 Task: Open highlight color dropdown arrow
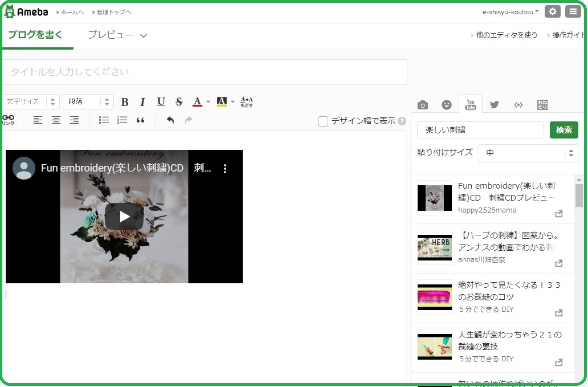[x=232, y=101]
